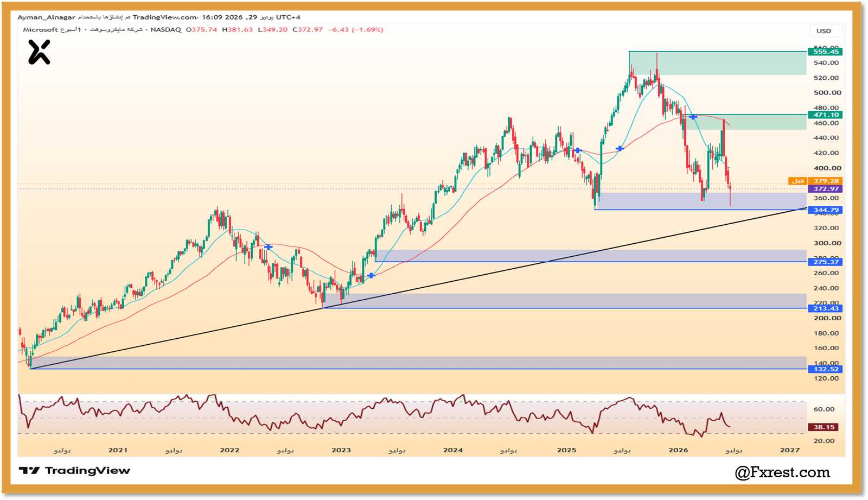868x500 pixels.
Task: Click the purple 372.97 current price label
Action: [826, 189]
